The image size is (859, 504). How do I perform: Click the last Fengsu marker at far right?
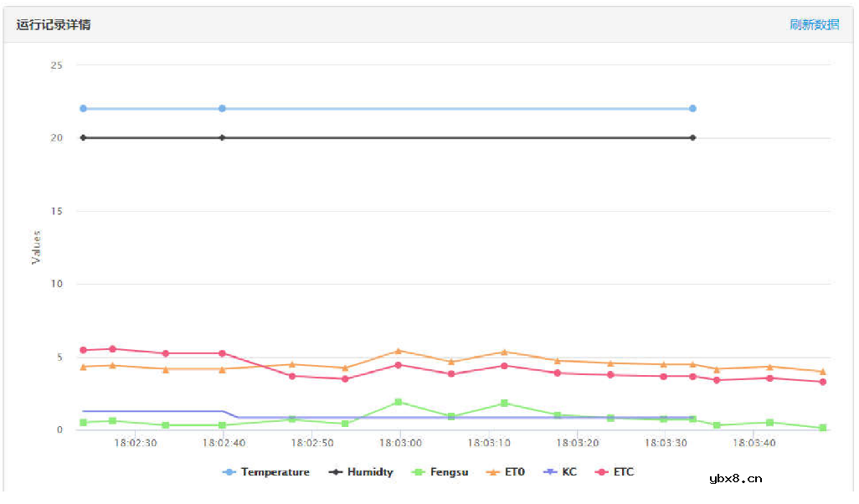tap(823, 428)
